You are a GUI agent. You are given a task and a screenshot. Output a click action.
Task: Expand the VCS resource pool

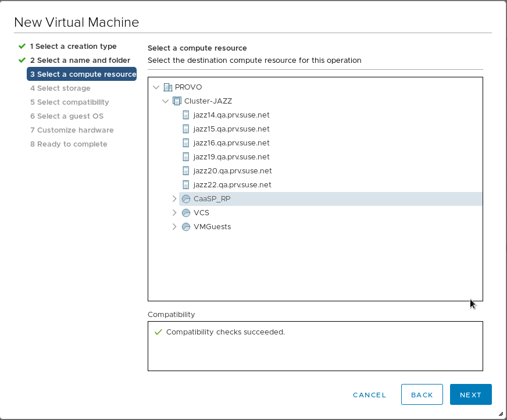tap(174, 213)
